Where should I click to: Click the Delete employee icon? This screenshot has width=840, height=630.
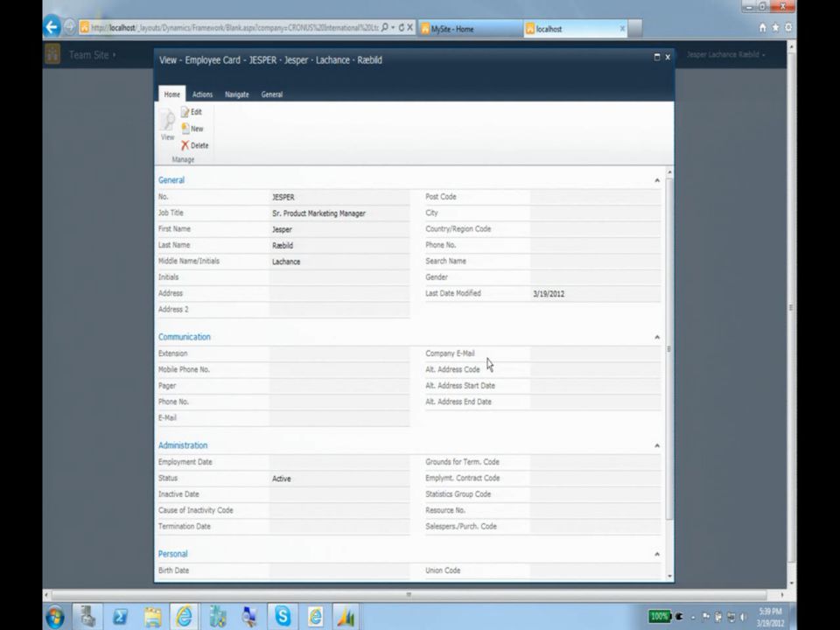coord(185,145)
